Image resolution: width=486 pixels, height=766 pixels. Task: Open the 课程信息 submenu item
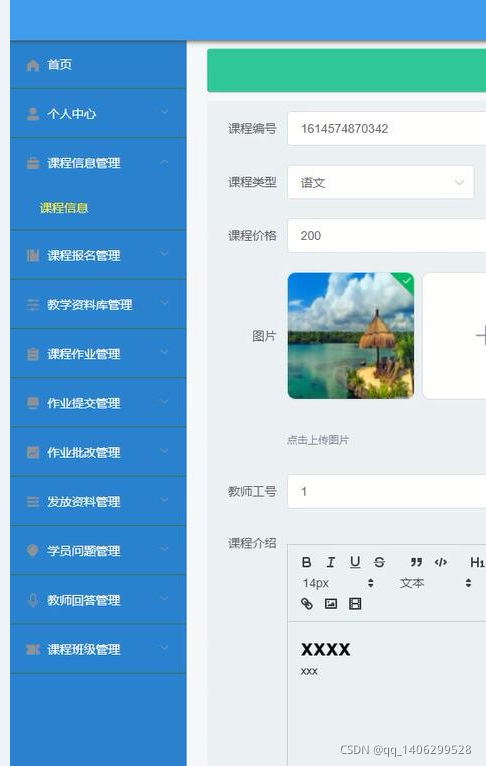click(x=64, y=208)
